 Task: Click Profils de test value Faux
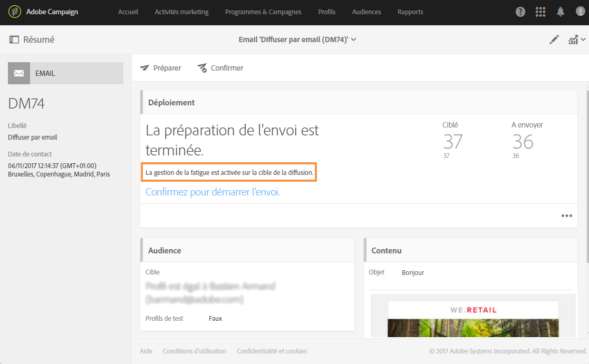(215, 319)
